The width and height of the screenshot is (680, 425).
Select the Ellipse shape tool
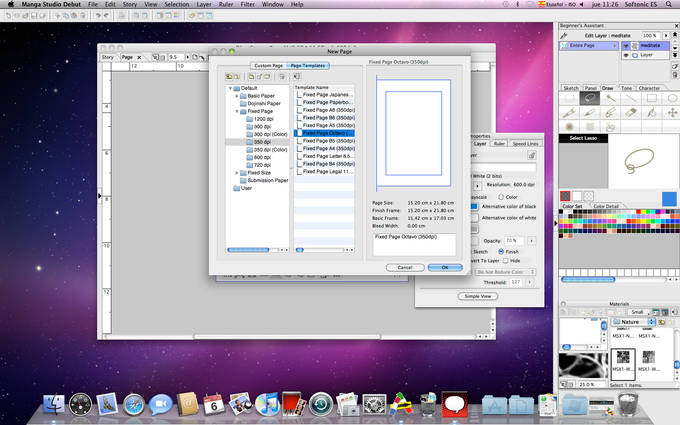click(x=672, y=98)
